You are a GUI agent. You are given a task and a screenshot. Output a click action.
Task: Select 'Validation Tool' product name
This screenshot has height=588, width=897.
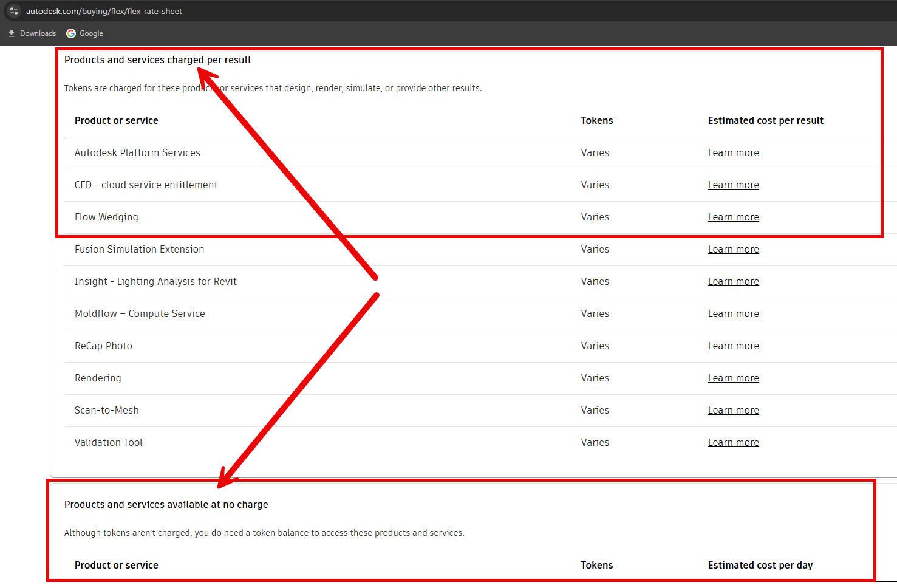click(108, 443)
